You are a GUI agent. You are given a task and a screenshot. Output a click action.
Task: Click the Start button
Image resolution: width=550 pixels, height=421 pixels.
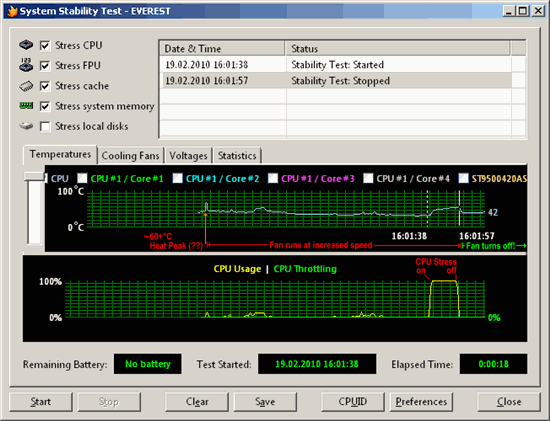coord(41,402)
